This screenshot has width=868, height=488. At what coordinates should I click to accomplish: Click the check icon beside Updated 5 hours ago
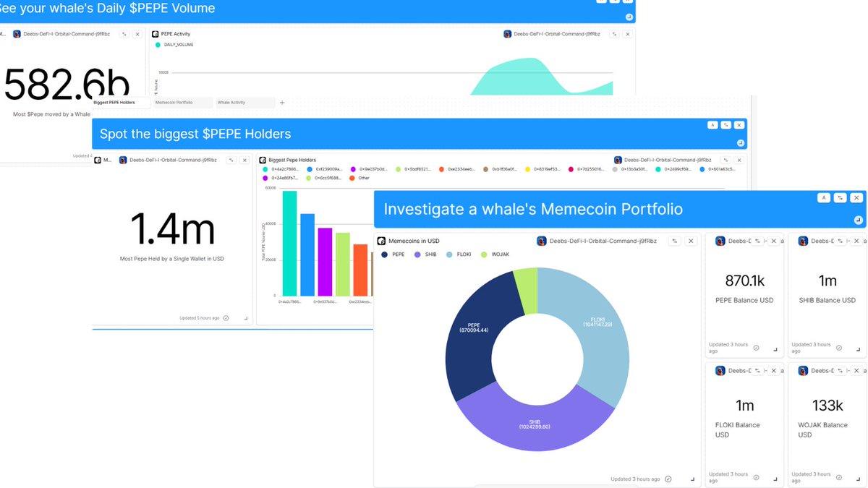[x=226, y=317]
